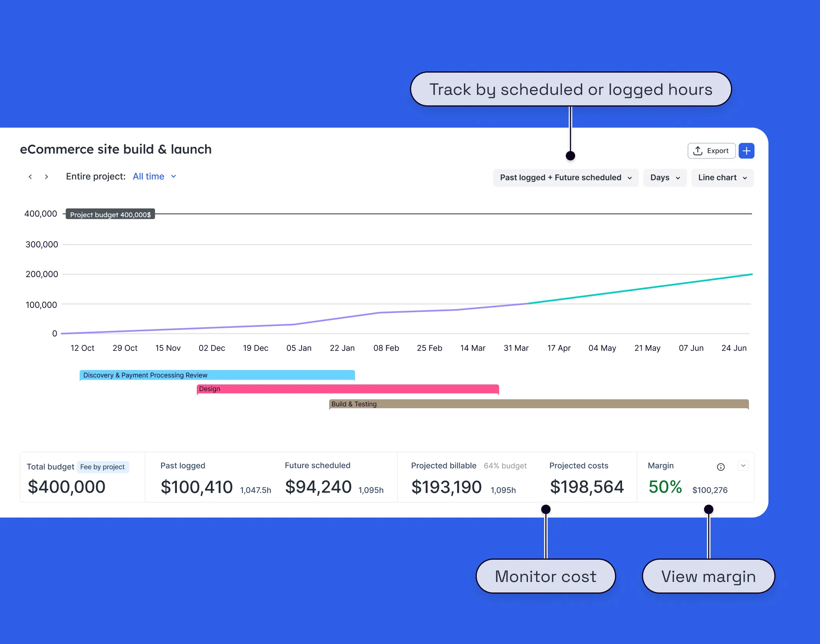Screen dimensions: 820x644
Task: Click the 'Monitor cost' callout pill
Action: [545, 576]
